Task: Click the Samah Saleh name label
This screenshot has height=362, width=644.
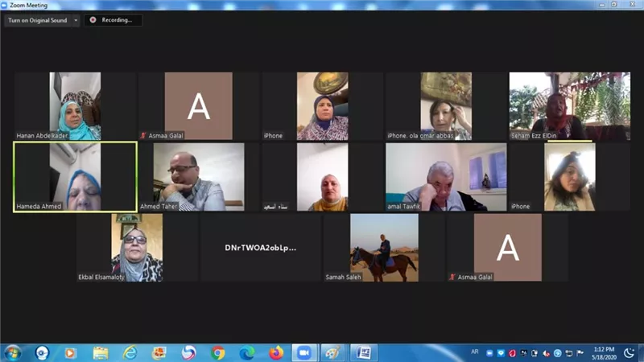Action: 343,277
